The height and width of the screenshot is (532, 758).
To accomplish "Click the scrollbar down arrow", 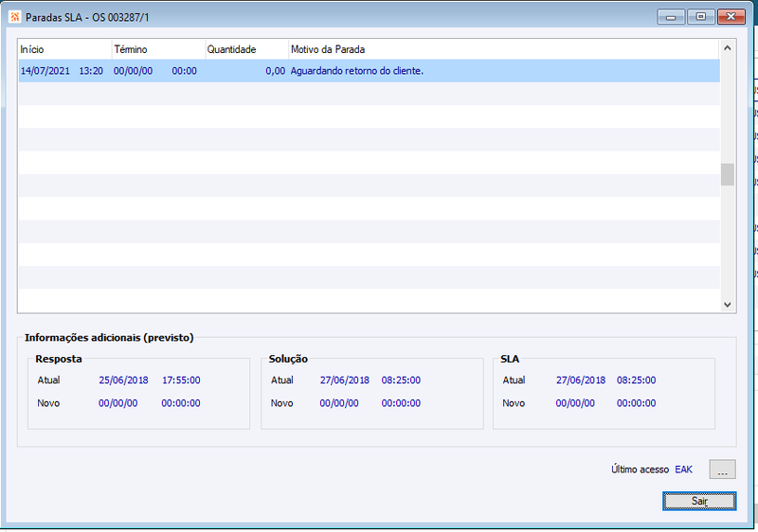I will pos(728,305).
